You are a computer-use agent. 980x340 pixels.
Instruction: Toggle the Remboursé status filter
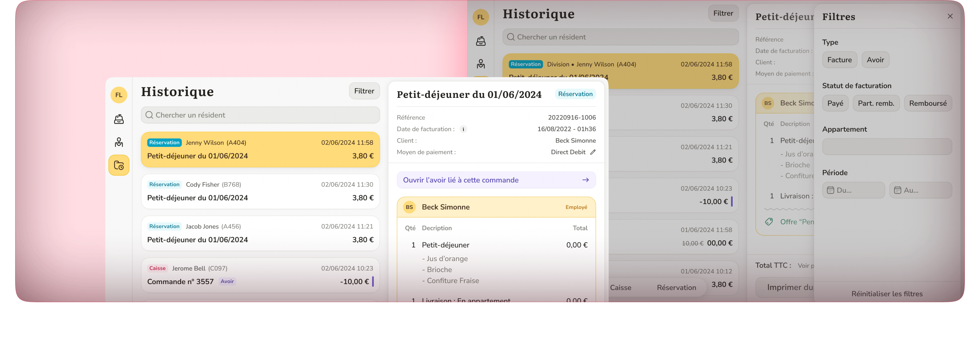927,103
